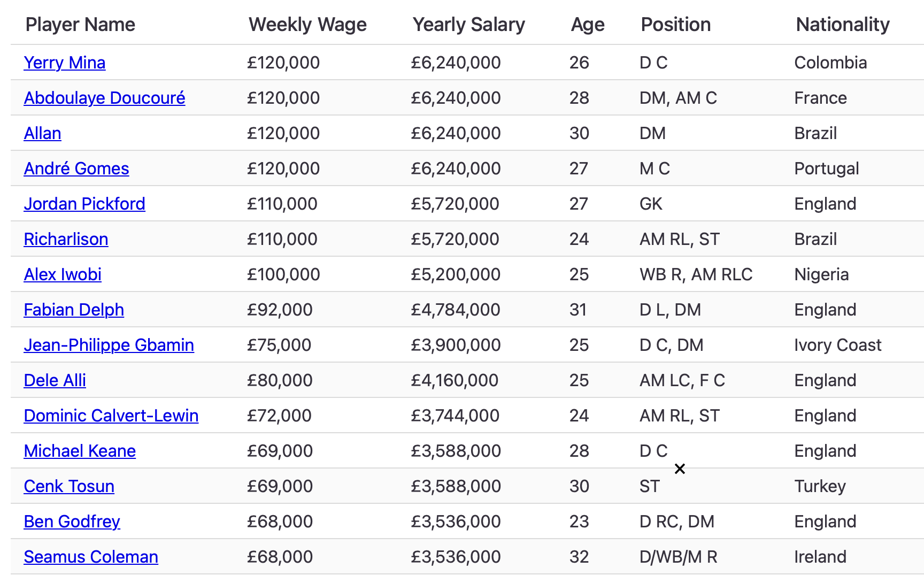
Task: Open the Yerry Mina player link
Action: point(65,63)
